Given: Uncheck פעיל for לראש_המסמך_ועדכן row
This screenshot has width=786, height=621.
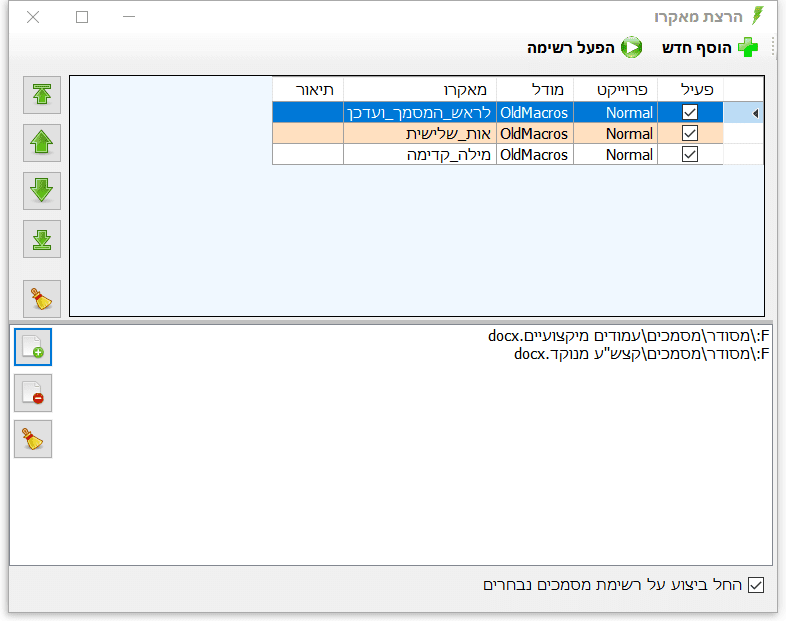Looking at the screenshot, I should point(690,112).
